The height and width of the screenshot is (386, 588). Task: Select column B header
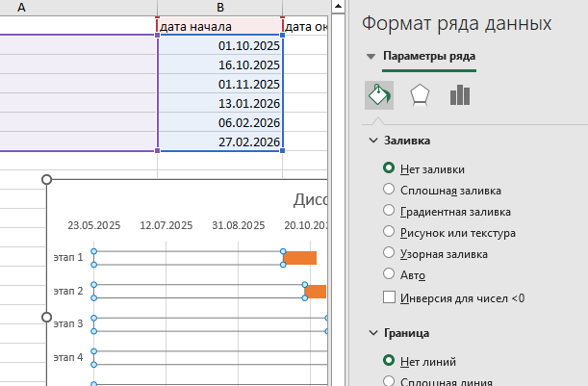click(220, 7)
